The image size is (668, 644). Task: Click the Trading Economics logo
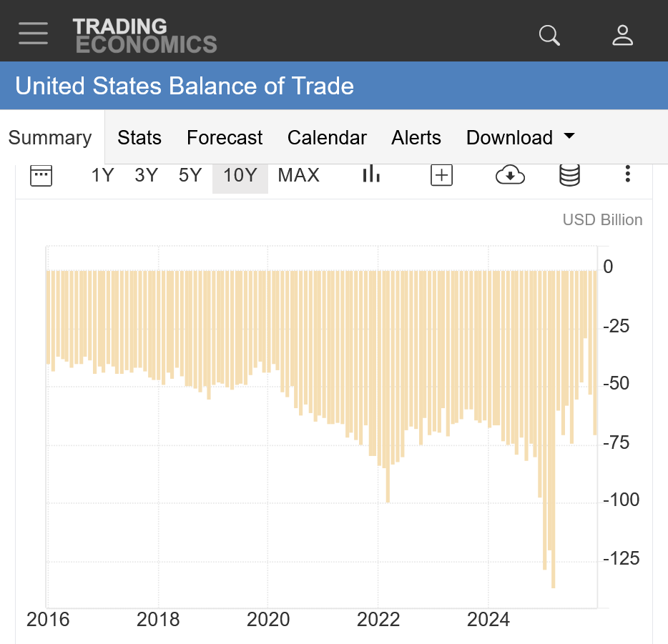(144, 35)
